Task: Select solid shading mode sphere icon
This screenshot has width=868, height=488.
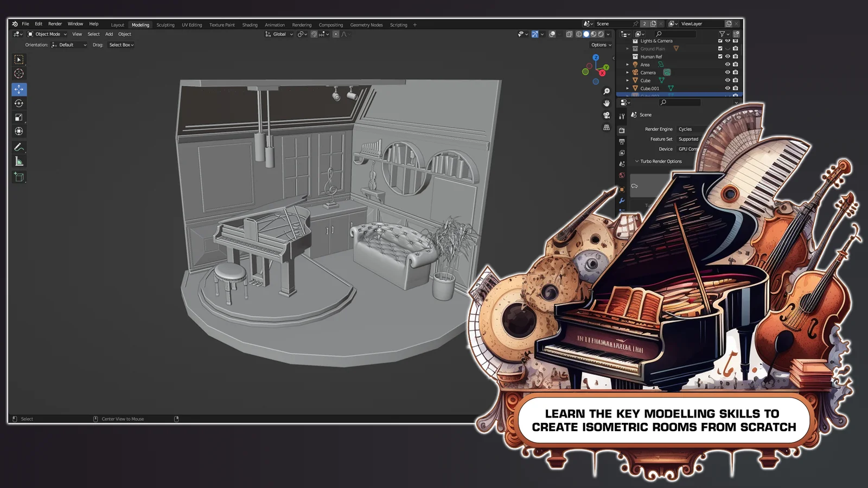Action: (586, 34)
